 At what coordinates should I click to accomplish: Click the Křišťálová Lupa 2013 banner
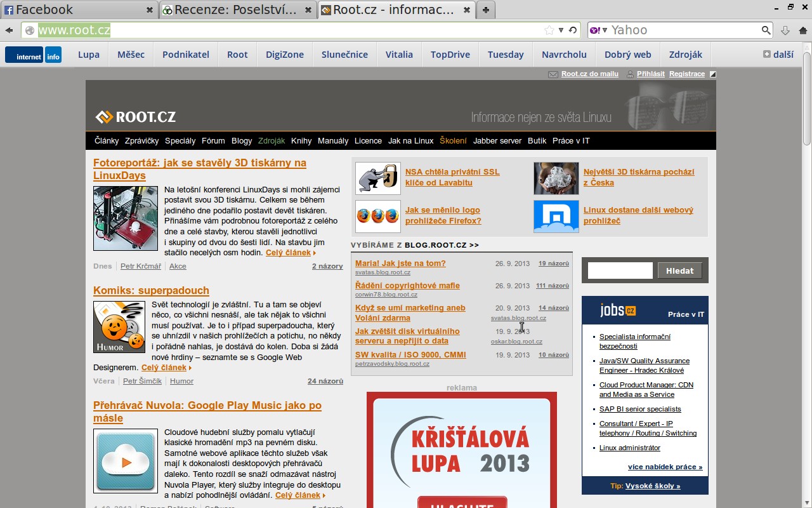pos(462,450)
